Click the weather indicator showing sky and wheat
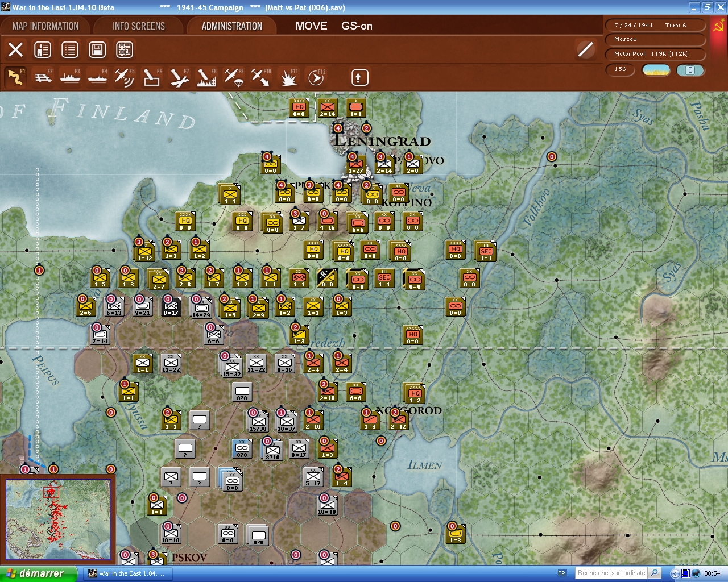This screenshot has width=728, height=582. (x=656, y=70)
